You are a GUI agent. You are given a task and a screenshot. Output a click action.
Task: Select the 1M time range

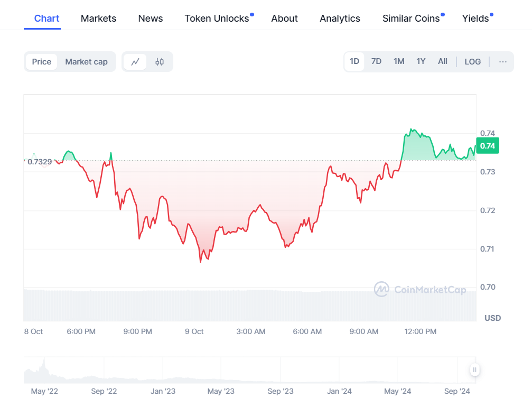pos(399,61)
